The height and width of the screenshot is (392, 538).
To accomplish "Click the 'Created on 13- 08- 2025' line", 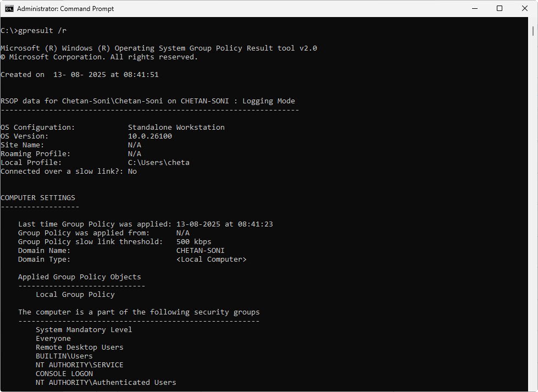I will pos(80,74).
